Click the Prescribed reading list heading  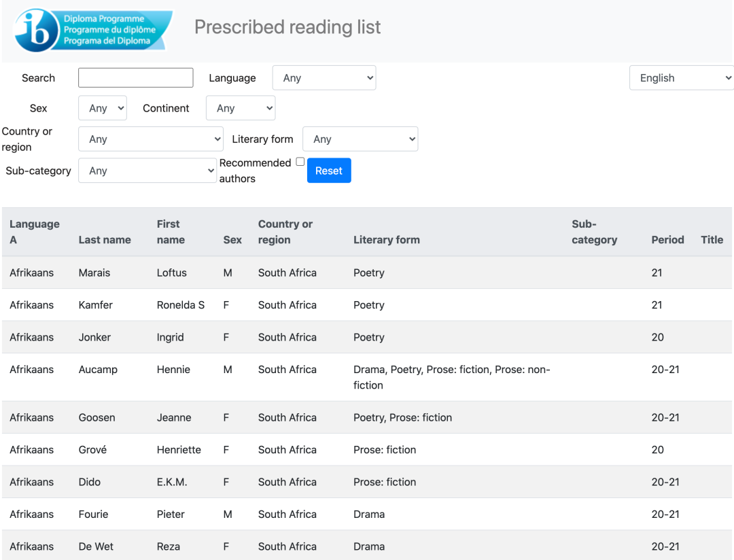click(x=287, y=27)
